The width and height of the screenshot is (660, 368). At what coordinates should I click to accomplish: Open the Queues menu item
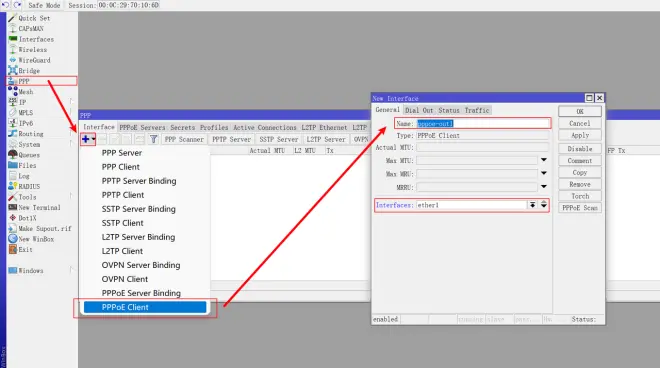point(29,155)
